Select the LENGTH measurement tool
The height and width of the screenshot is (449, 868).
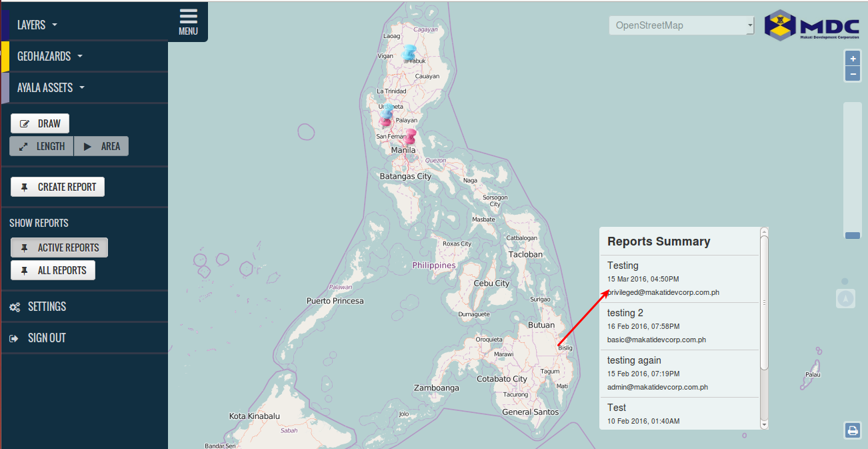41,146
